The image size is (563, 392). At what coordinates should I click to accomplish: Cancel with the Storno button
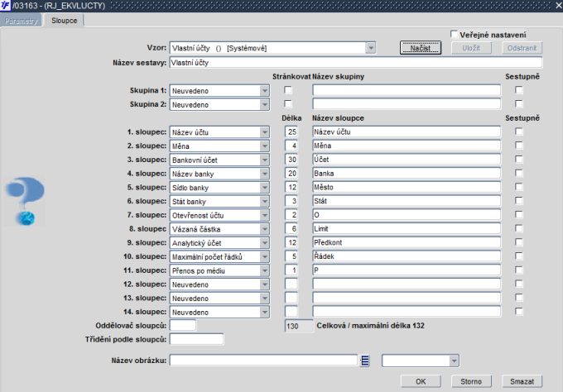pyautogui.click(x=471, y=381)
